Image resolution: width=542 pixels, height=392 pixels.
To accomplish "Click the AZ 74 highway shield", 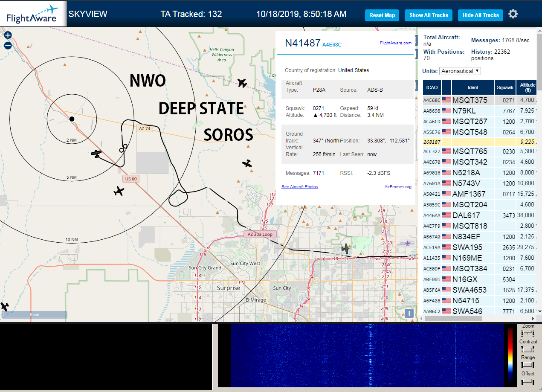I will (x=145, y=128).
